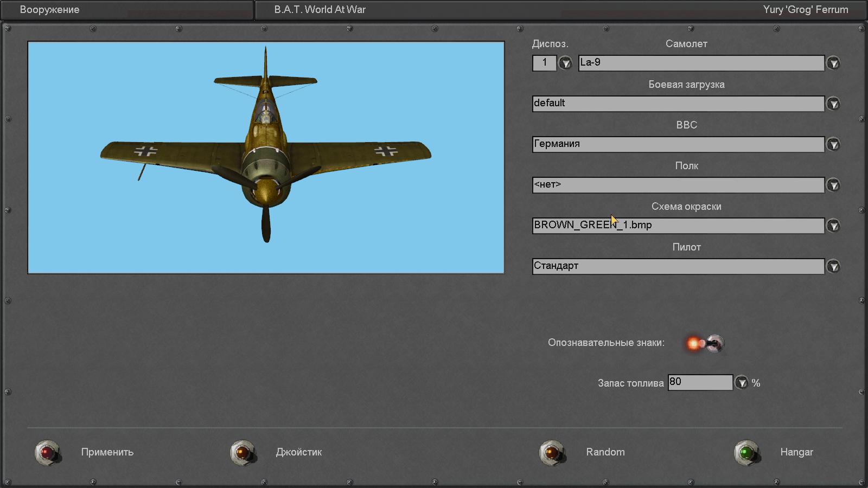The image size is (868, 488).
Task: Click the La-9 aircraft preview image
Action: point(266,157)
